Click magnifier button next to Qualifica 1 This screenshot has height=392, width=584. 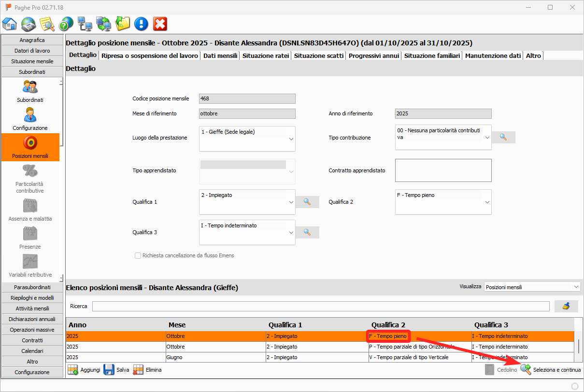click(x=307, y=202)
